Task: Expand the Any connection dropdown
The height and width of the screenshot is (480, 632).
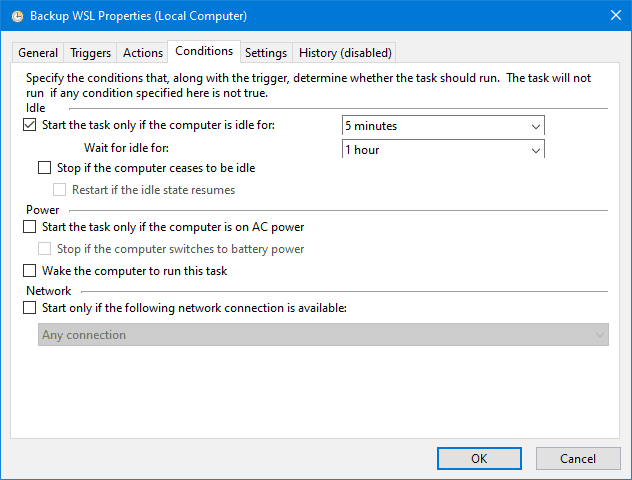Action: [599, 335]
